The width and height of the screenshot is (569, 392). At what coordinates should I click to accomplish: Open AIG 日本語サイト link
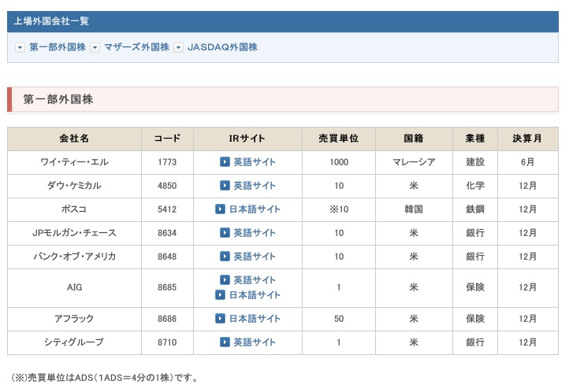(x=255, y=295)
